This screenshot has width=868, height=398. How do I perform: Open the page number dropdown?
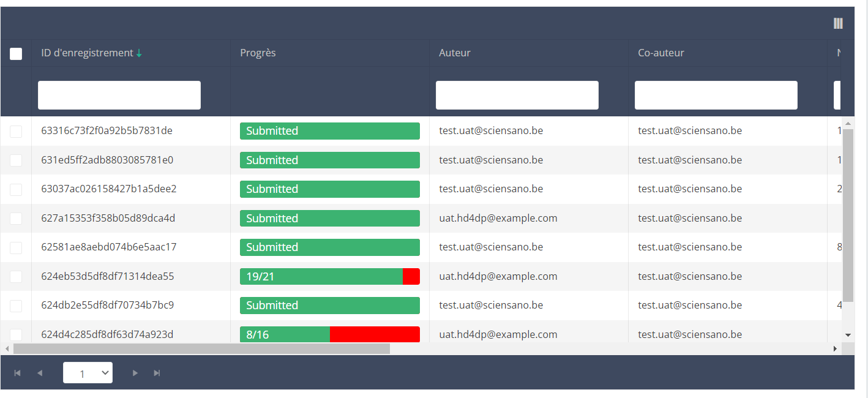pos(88,372)
